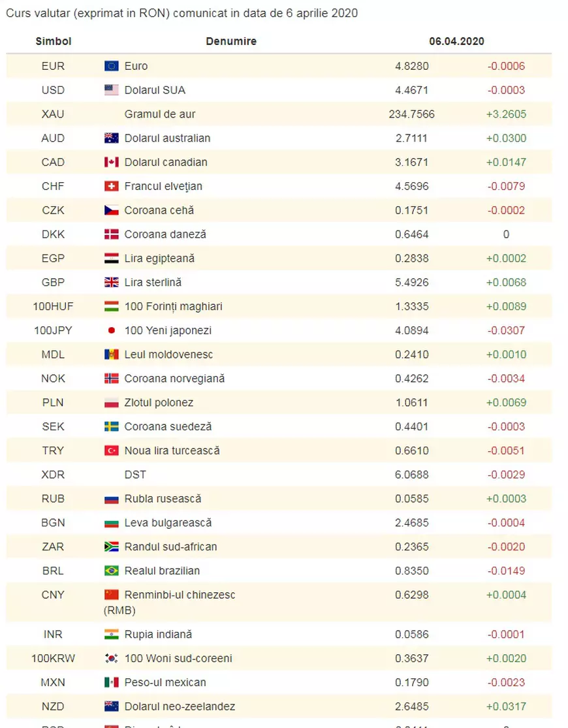Click the Leul moldovenesc currency name
The width and height of the screenshot is (568, 728).
[168, 355]
